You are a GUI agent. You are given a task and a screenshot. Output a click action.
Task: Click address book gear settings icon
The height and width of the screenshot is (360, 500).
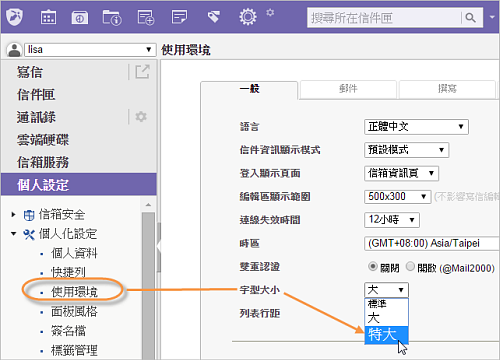[141, 117]
